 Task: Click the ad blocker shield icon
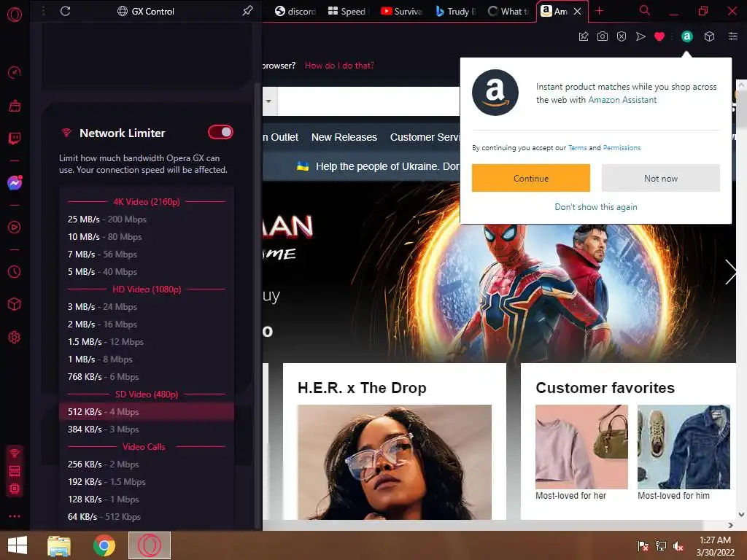622,36
